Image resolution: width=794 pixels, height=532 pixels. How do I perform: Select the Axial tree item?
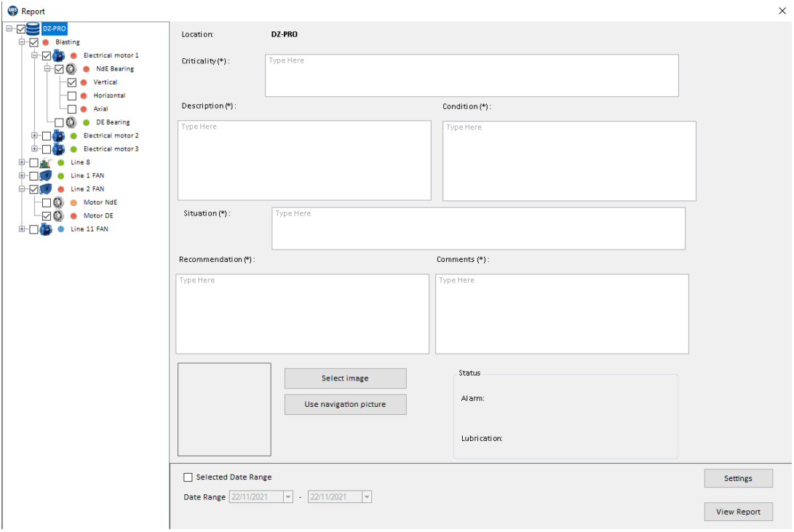[100, 109]
